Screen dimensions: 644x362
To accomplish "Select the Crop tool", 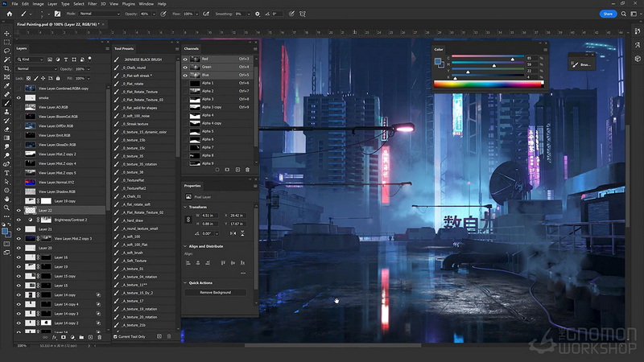I will 6,68.
